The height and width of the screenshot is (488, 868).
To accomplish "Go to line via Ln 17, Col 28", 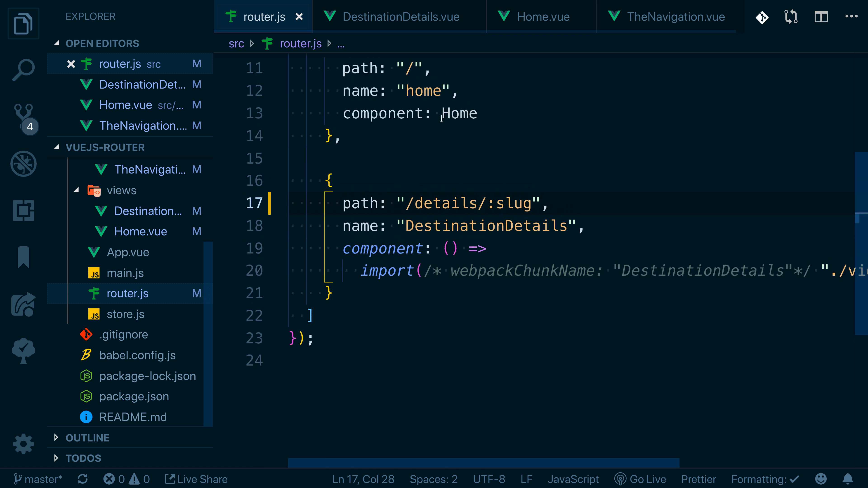I will point(363,479).
